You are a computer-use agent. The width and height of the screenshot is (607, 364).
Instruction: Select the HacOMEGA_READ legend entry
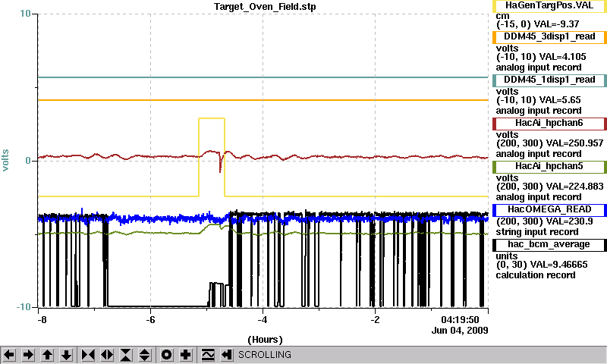[x=549, y=210]
